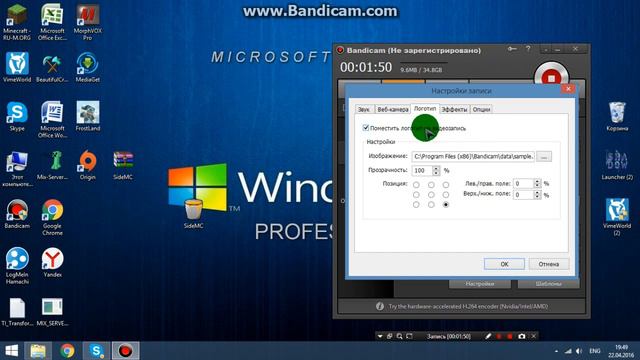Switch to the Опции tab
The image size is (640, 360).
(x=481, y=109)
